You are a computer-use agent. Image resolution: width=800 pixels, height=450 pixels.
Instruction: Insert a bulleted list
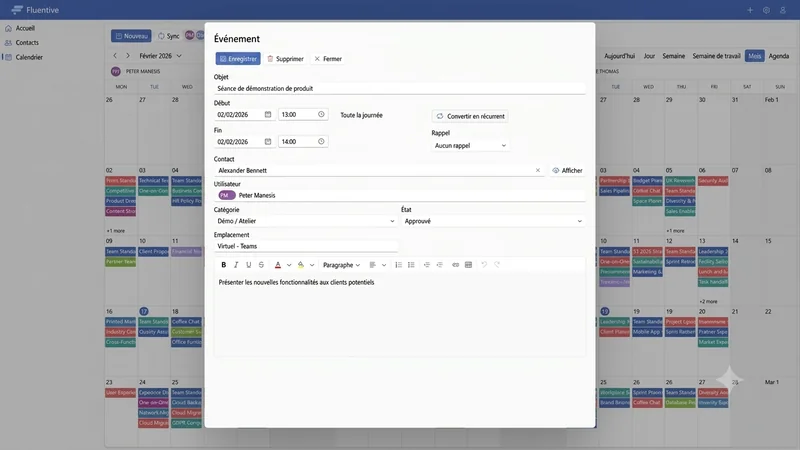coord(411,265)
